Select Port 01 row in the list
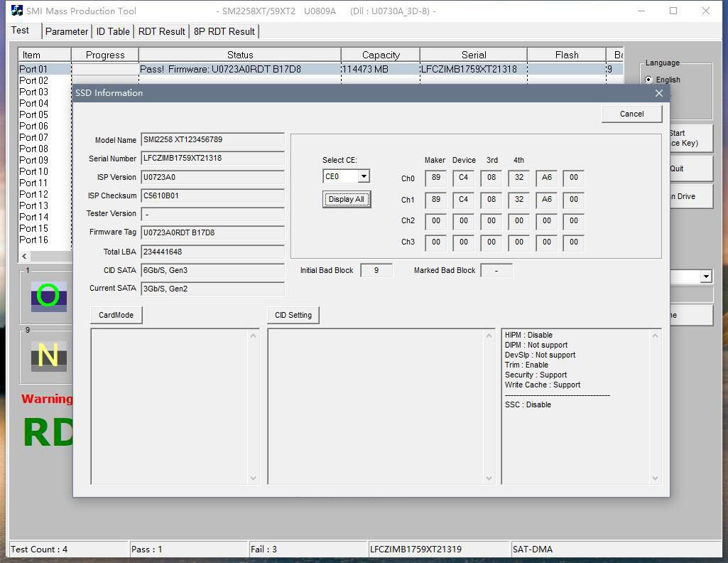Image resolution: width=728 pixels, height=563 pixels. (x=320, y=69)
